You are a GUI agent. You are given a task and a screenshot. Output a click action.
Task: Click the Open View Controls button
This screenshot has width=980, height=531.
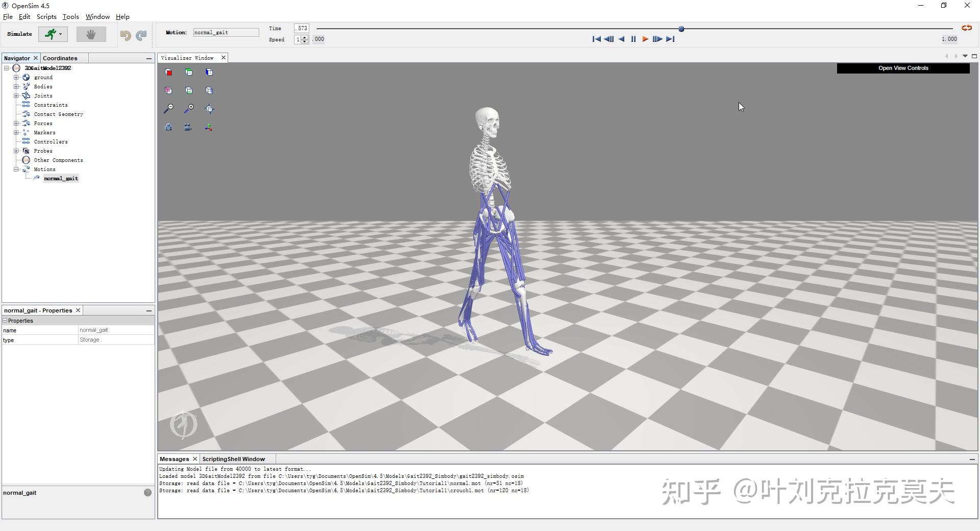point(903,68)
